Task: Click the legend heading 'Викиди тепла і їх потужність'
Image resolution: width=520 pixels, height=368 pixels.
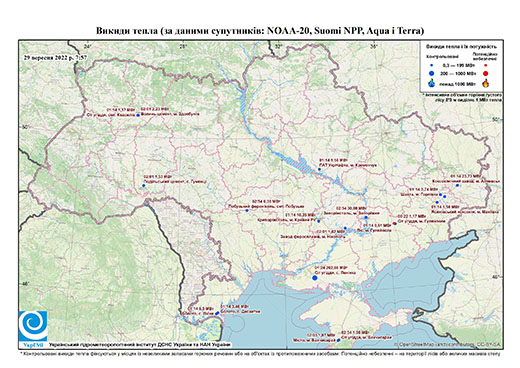Action: [461, 47]
